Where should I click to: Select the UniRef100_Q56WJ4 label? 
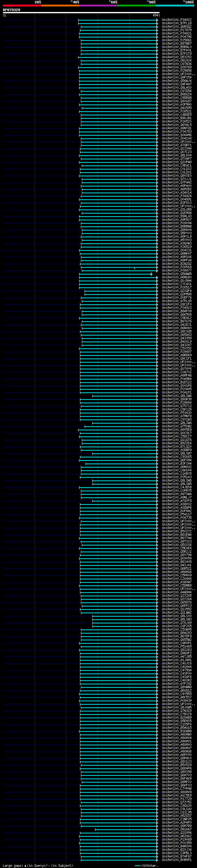(177, 81)
